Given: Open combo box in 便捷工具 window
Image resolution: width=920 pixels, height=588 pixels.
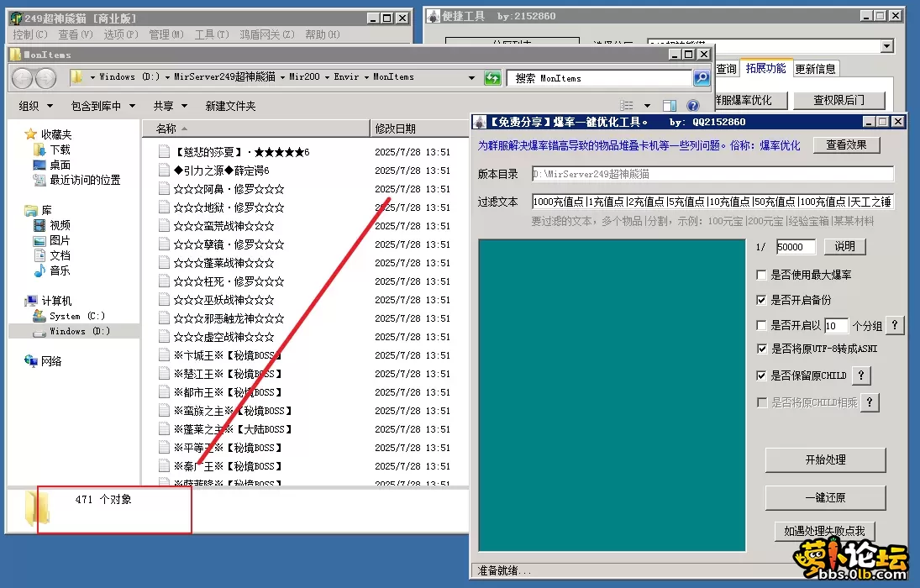Looking at the screenshot, I should coord(886,45).
